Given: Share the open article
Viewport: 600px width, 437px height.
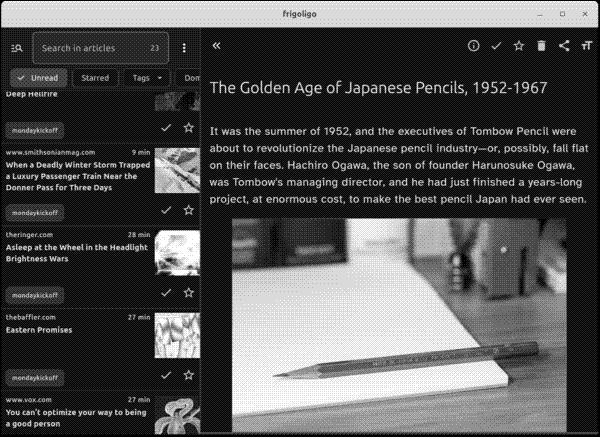Looking at the screenshot, I should coord(564,46).
